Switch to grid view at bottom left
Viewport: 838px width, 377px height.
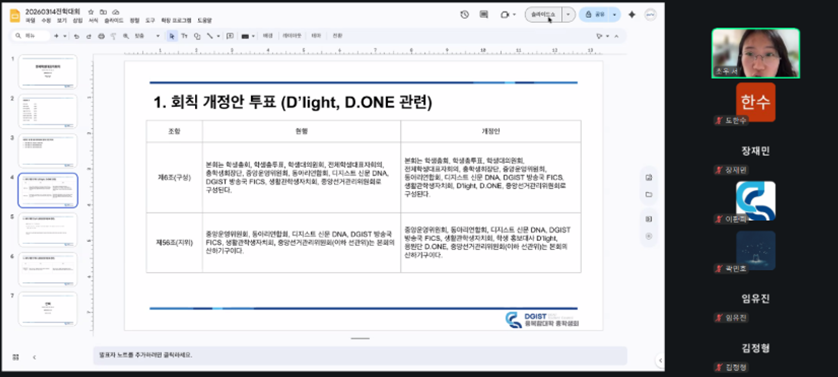coord(15,357)
